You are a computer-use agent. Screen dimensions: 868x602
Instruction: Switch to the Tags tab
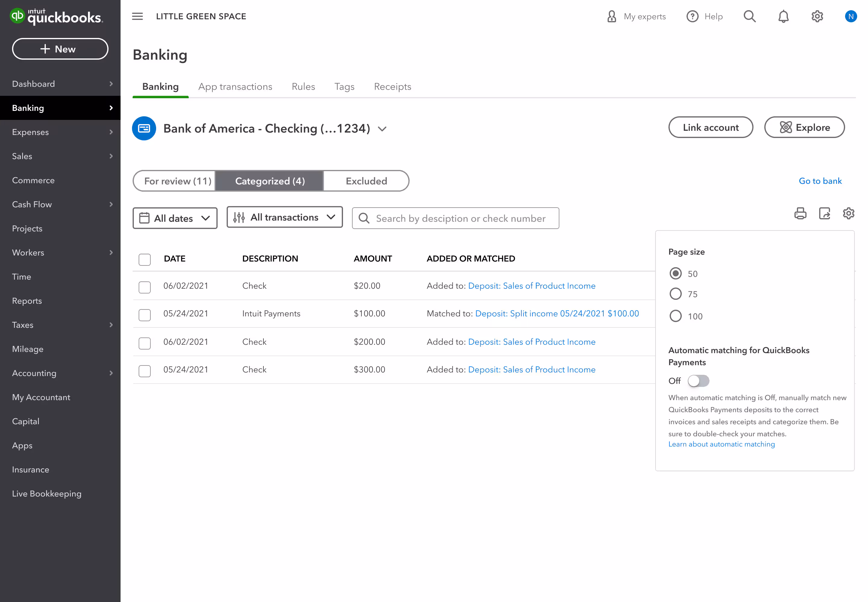344,87
